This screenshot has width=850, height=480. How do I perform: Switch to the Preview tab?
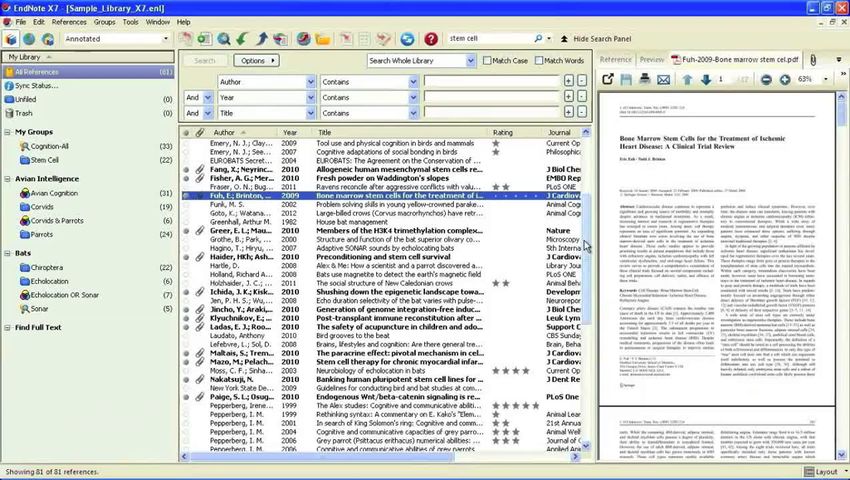coord(652,60)
